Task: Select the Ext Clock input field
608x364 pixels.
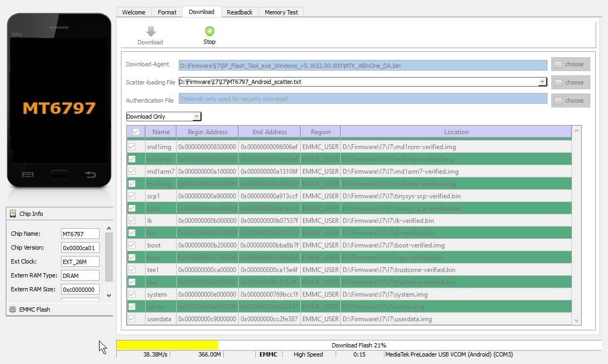Action: (x=79, y=261)
